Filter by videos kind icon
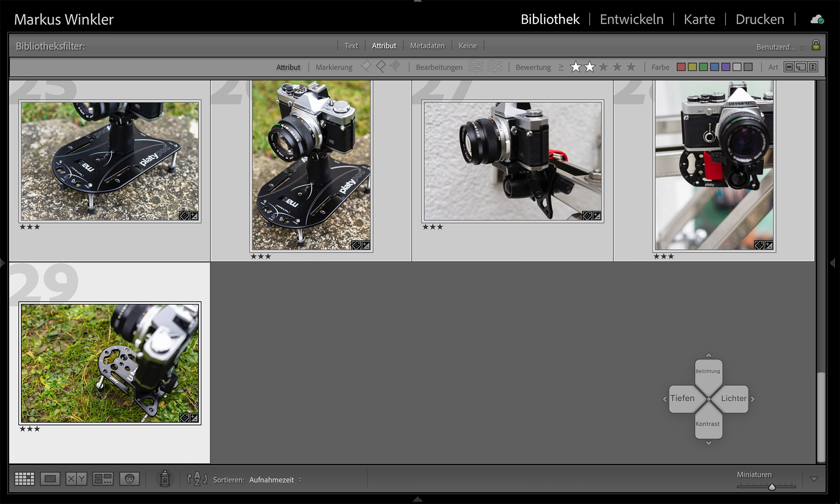 pos(813,67)
